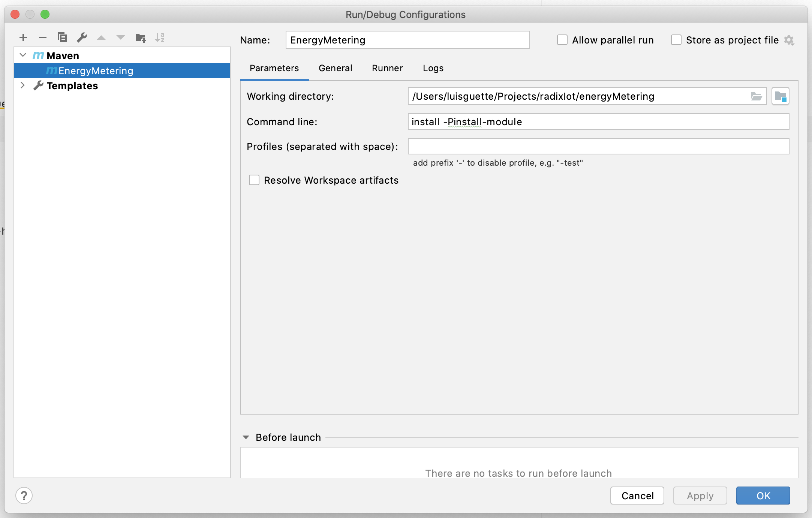Screen dimensions: 812x518
Task: Collapse the Before launch section
Action: [x=246, y=437]
